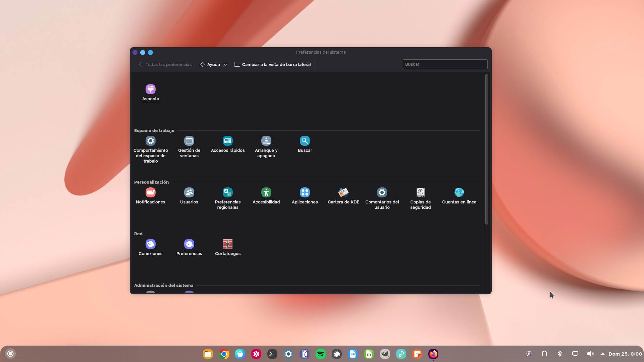Switch to the sidebar view
This screenshot has height=362, width=644.
click(x=273, y=64)
